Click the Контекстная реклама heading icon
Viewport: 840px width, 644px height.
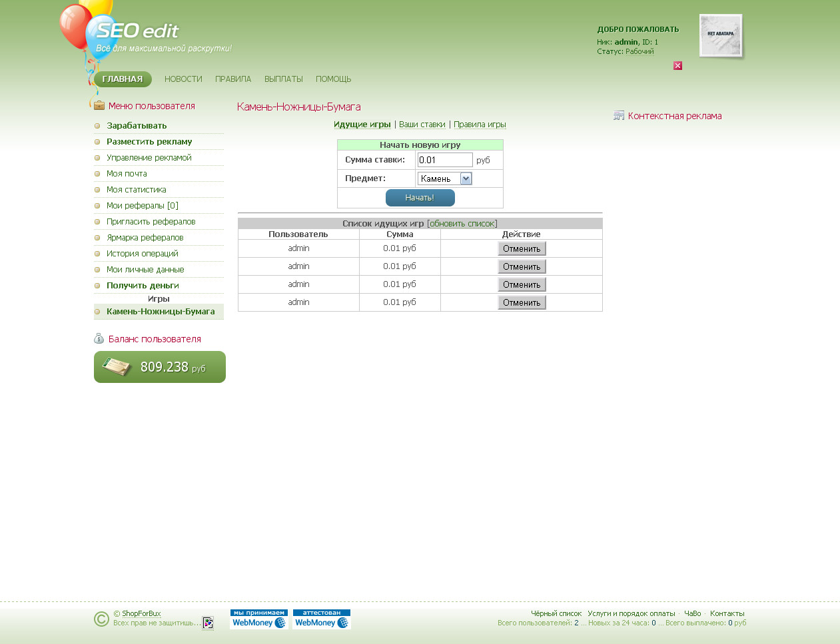pyautogui.click(x=619, y=116)
